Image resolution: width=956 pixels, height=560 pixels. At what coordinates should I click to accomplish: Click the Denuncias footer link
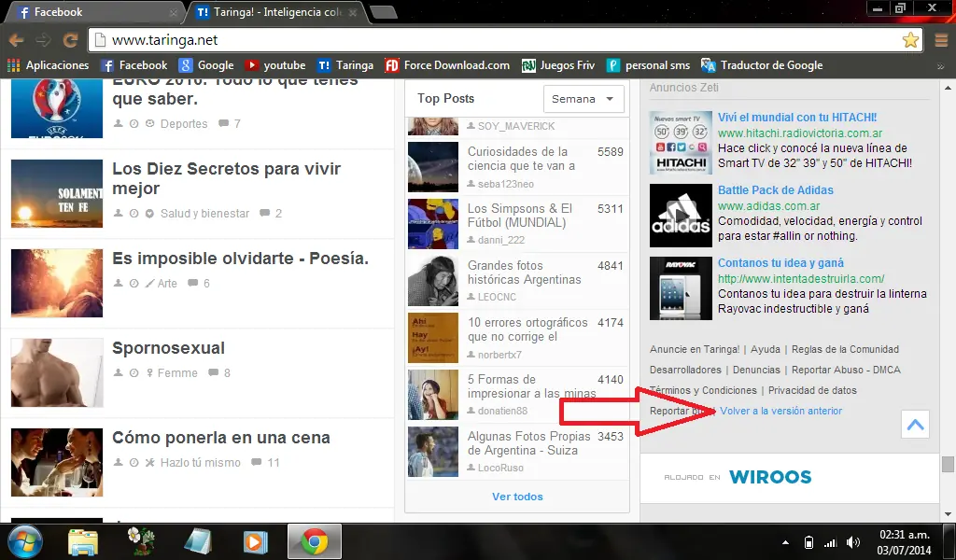(x=756, y=370)
